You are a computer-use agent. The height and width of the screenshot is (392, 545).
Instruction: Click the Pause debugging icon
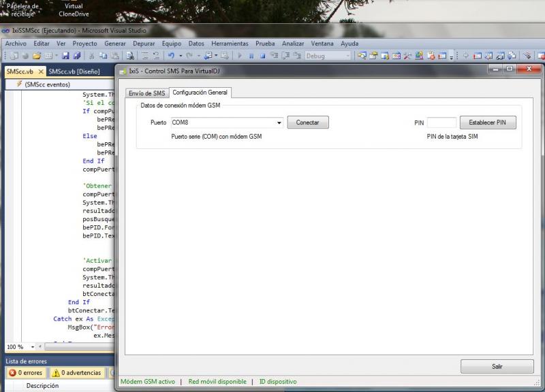251,56
